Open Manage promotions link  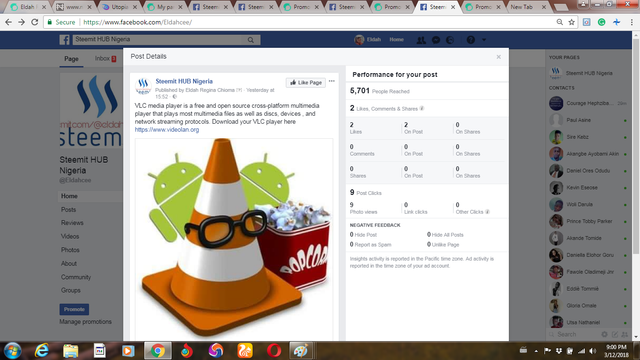coord(85,322)
